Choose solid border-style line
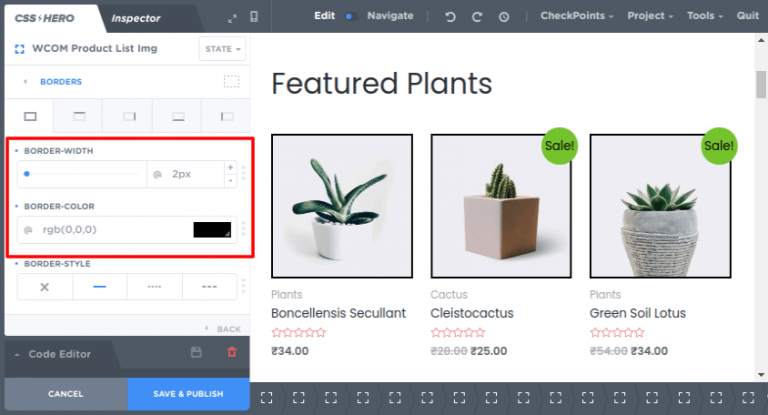The image size is (768, 415). pyautogui.click(x=99, y=287)
